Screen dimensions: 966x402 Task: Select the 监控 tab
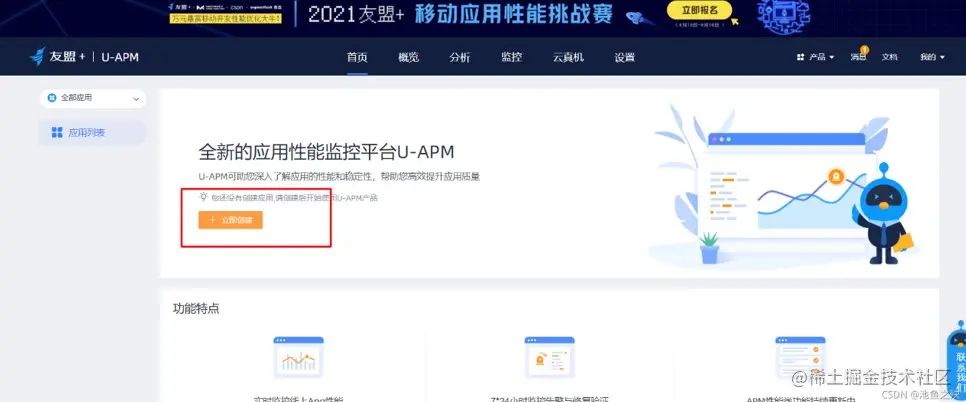(511, 57)
